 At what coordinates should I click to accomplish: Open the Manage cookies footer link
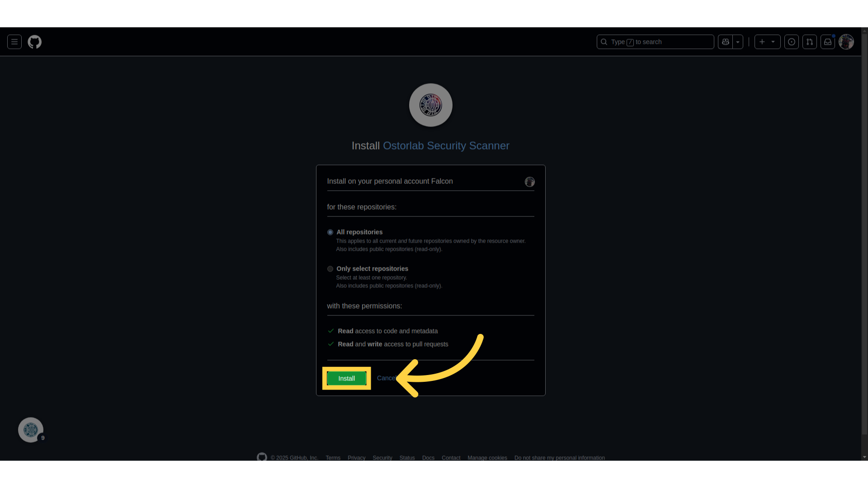click(487, 458)
